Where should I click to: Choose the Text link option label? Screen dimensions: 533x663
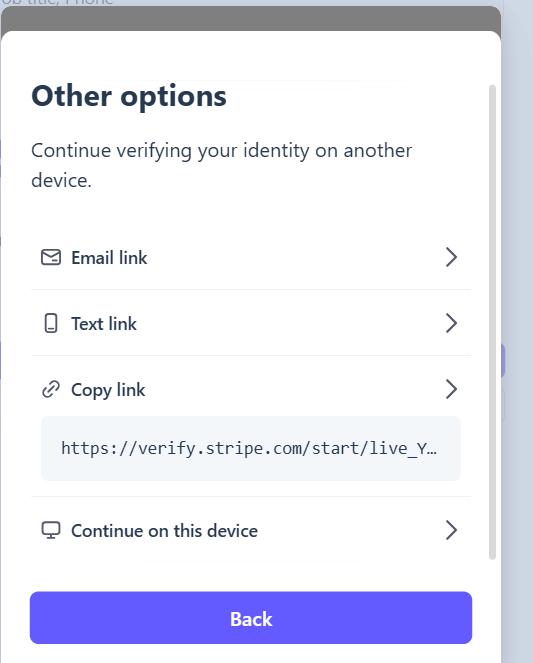[x=104, y=324]
